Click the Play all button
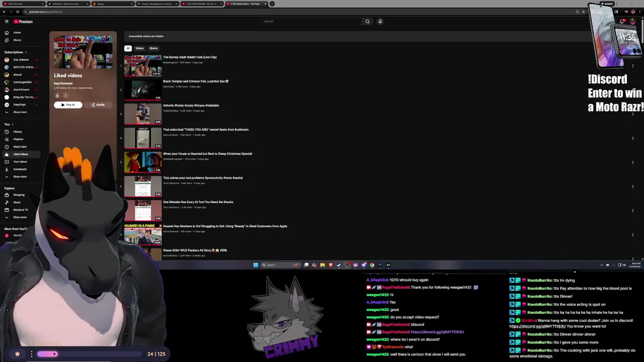This screenshot has width=644, height=362. (x=68, y=105)
